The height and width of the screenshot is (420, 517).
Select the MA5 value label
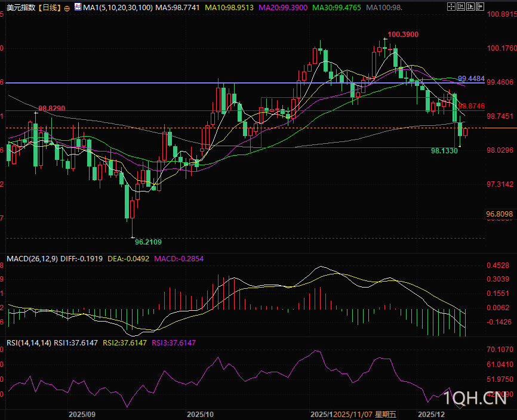click(177, 8)
